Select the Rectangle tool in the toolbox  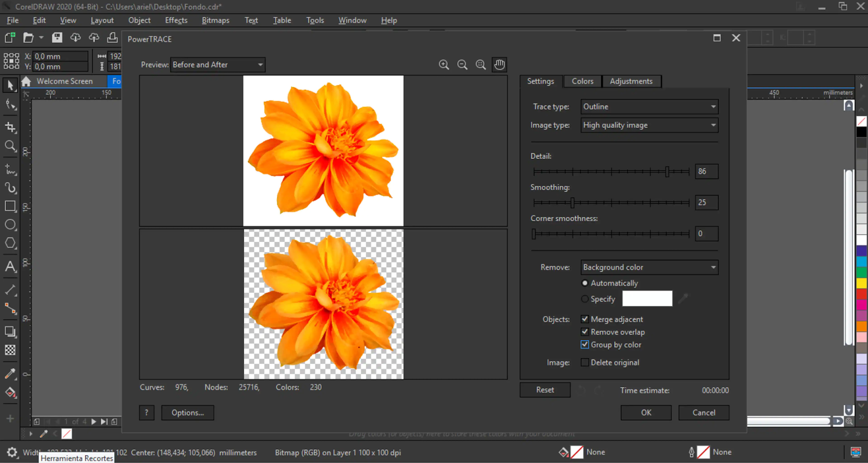pyautogui.click(x=10, y=206)
